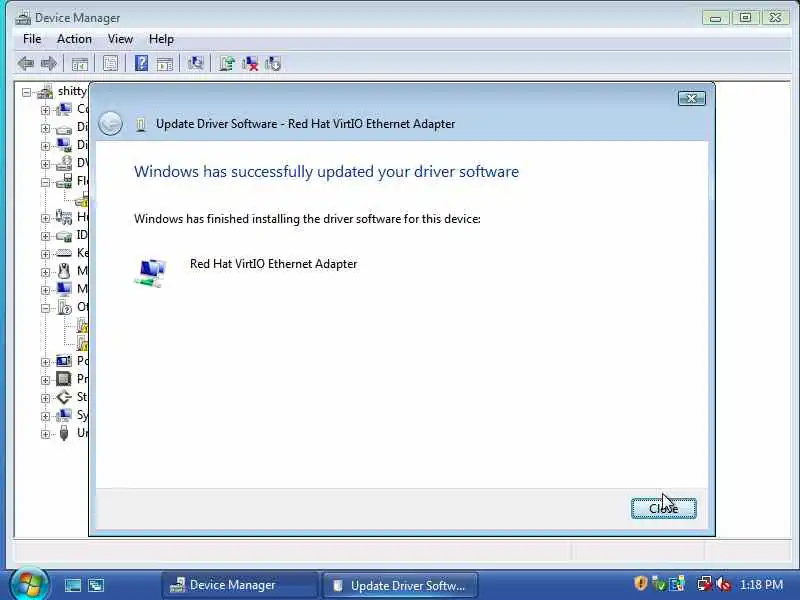Expand the Display adapters category node

45,146
